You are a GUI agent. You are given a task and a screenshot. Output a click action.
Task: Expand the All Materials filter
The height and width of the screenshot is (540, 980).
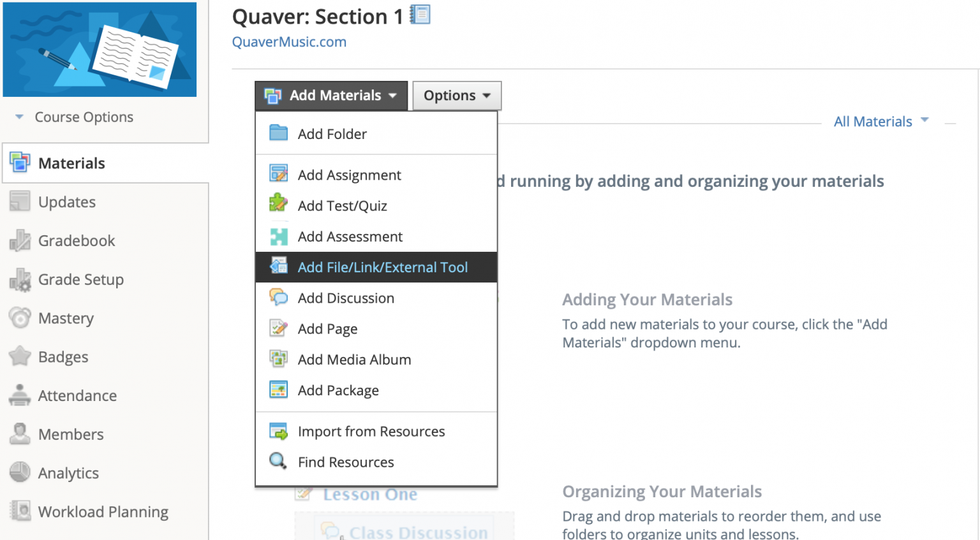[x=881, y=121]
